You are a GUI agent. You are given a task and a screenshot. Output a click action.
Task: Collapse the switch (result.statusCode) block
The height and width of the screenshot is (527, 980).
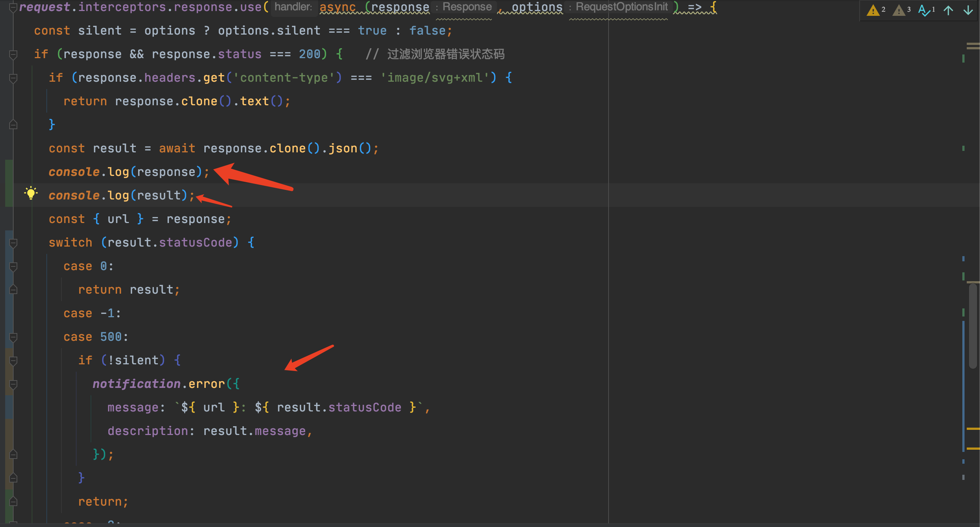coord(13,243)
